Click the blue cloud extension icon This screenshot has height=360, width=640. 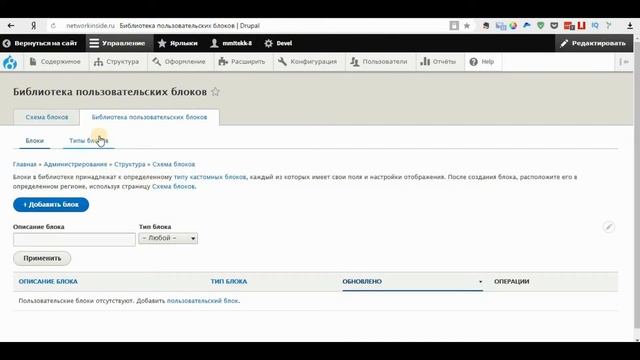coord(527,26)
